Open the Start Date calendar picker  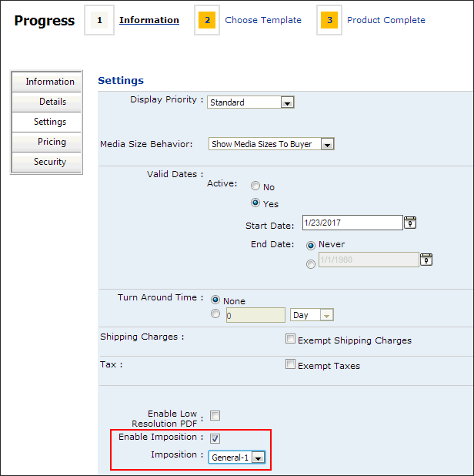[x=410, y=223]
